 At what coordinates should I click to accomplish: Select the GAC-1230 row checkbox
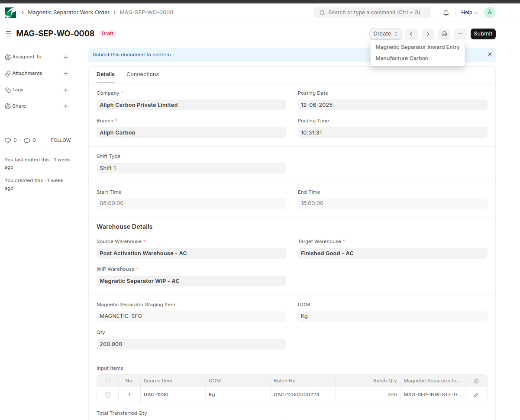point(107,394)
